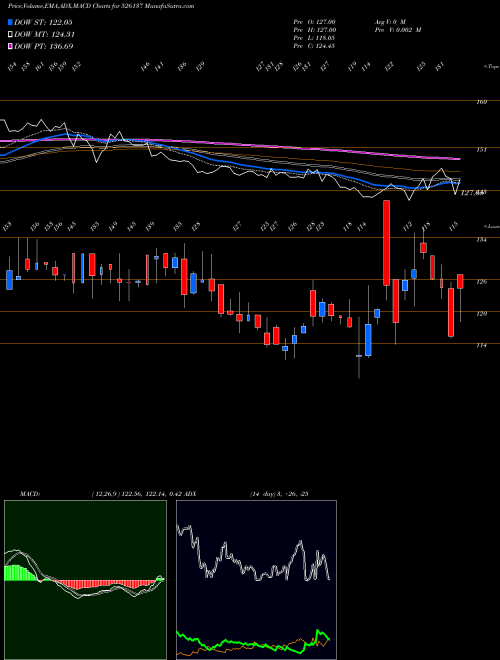Image resolution: width=500 pixels, height=660 pixels.
Task: Select the 'DOW ST: 122.05' legend text
Action: tap(43, 22)
